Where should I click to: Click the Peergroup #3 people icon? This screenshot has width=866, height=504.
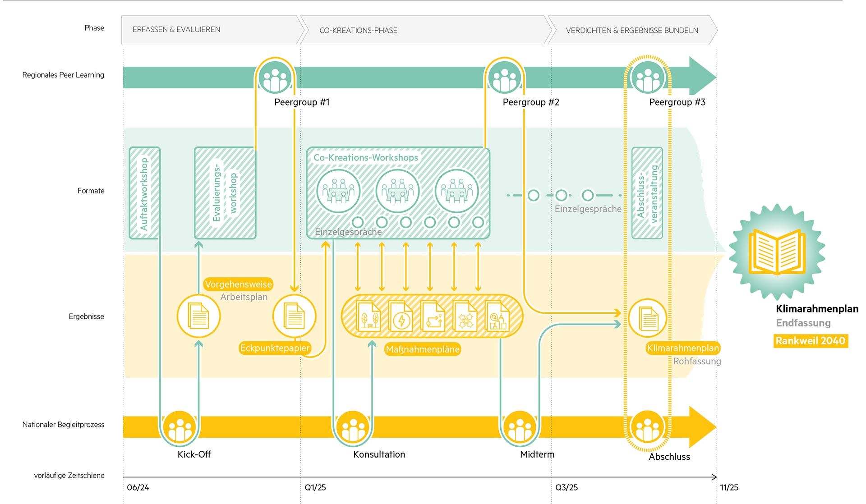pyautogui.click(x=648, y=78)
